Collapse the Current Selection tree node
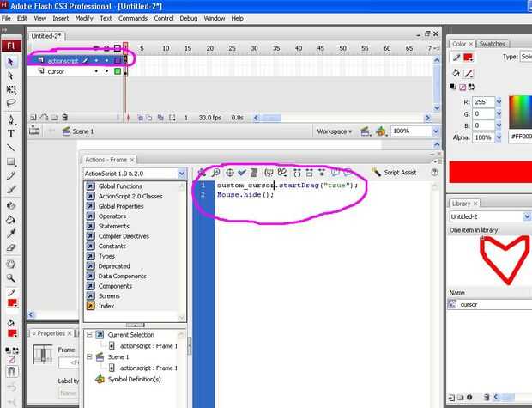This screenshot has width=532, height=408. pos(89,335)
